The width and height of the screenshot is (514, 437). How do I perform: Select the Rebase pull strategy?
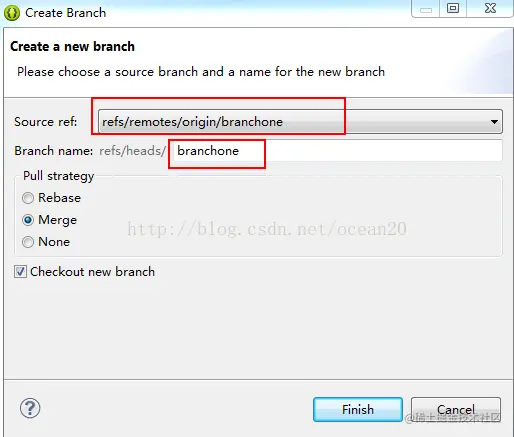[x=28, y=198]
